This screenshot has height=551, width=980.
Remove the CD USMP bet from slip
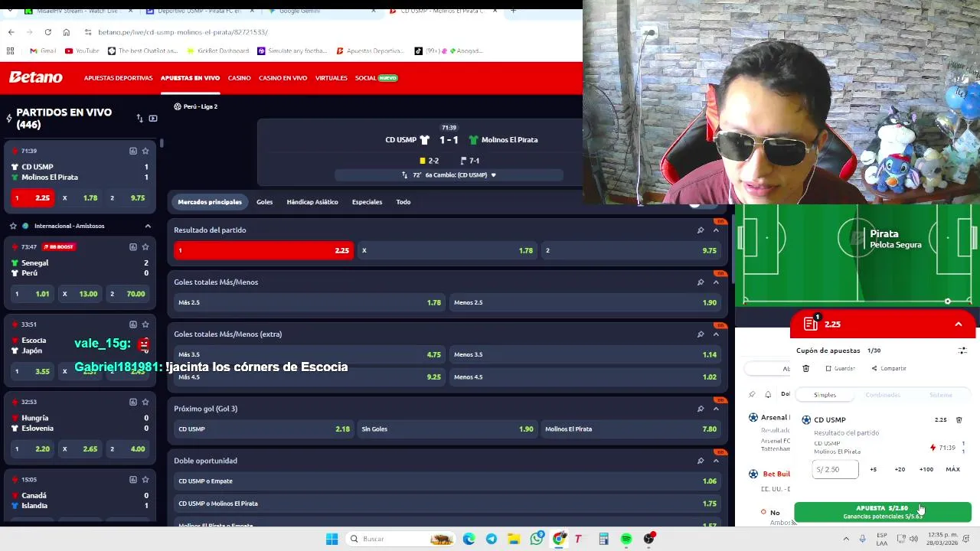point(959,420)
